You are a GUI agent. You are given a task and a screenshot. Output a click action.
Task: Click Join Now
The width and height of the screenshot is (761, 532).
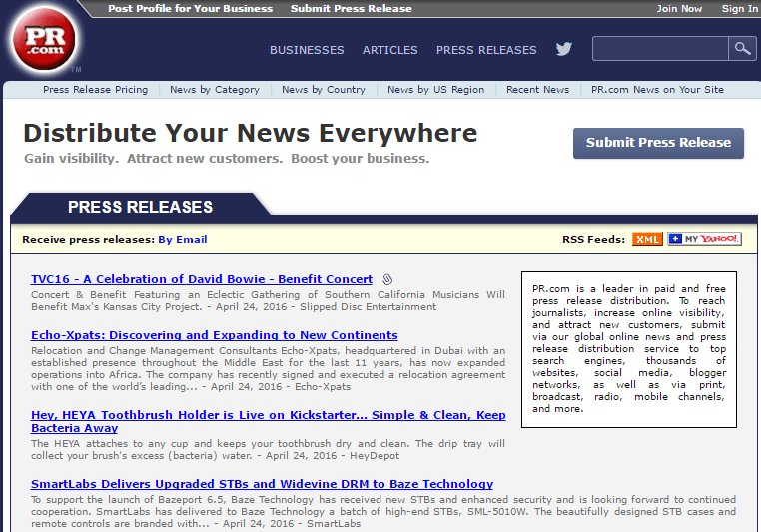pyautogui.click(x=679, y=9)
